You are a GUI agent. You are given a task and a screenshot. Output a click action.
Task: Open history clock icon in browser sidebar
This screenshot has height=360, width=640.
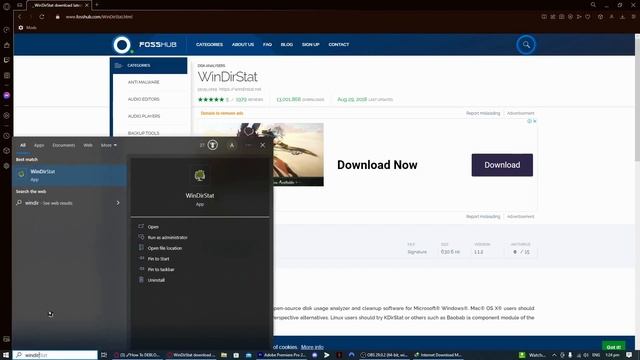pyautogui.click(x=7, y=136)
